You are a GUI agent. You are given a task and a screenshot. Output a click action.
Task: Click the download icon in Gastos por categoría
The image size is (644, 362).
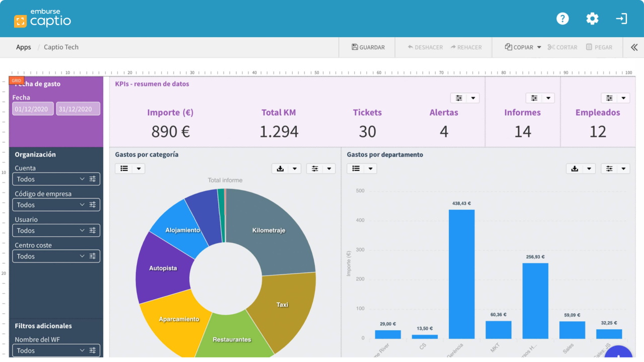pyautogui.click(x=279, y=168)
